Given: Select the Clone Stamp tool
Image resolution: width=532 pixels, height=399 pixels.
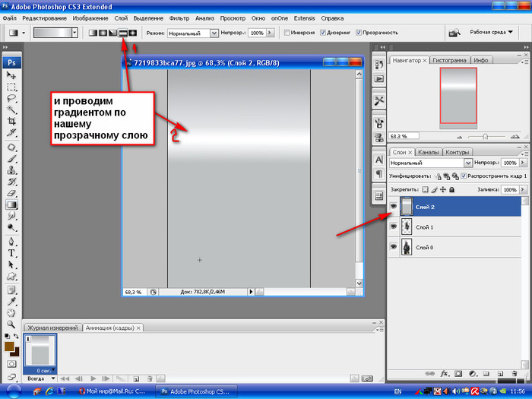Looking at the screenshot, I should coord(11,170).
